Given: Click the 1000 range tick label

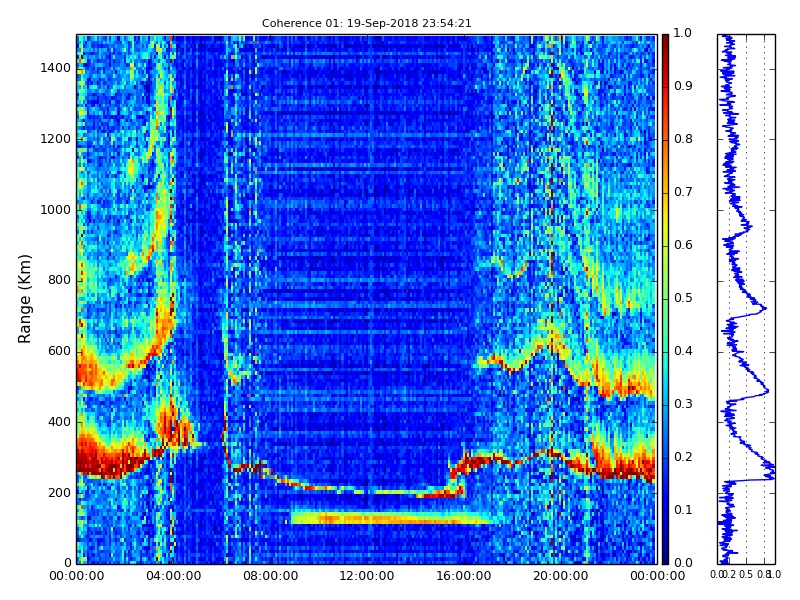Looking at the screenshot, I should [x=55, y=210].
